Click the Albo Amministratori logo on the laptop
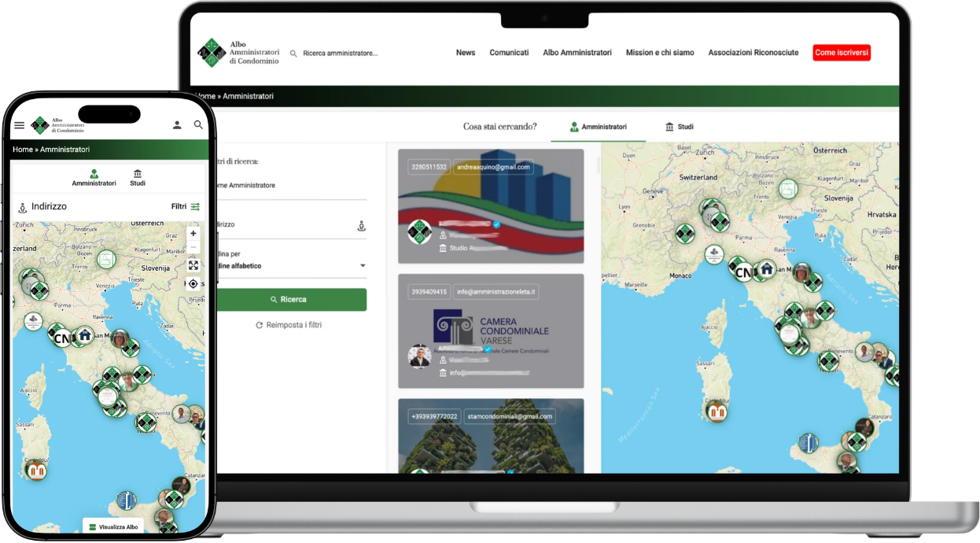The image size is (980, 543). pos(238,53)
